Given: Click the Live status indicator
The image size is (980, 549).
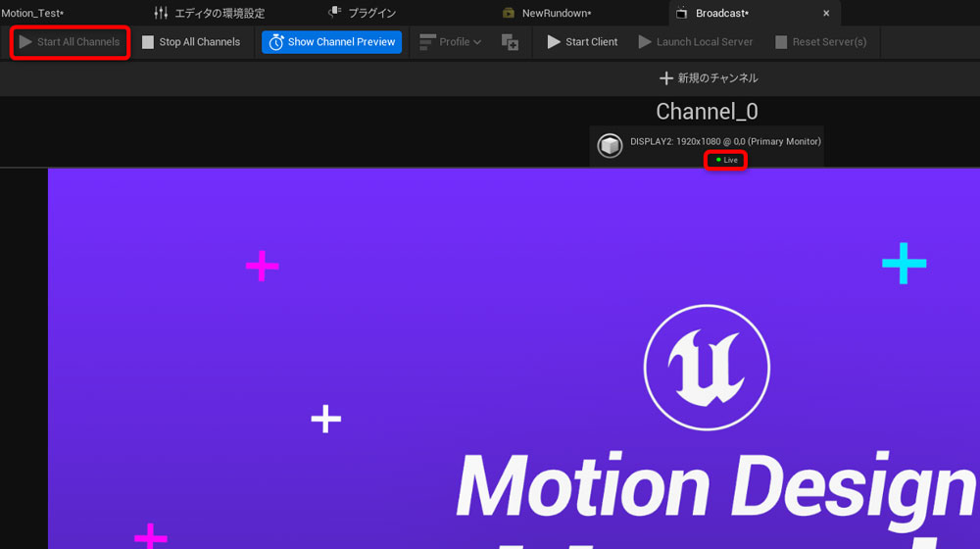Looking at the screenshot, I should [x=726, y=160].
